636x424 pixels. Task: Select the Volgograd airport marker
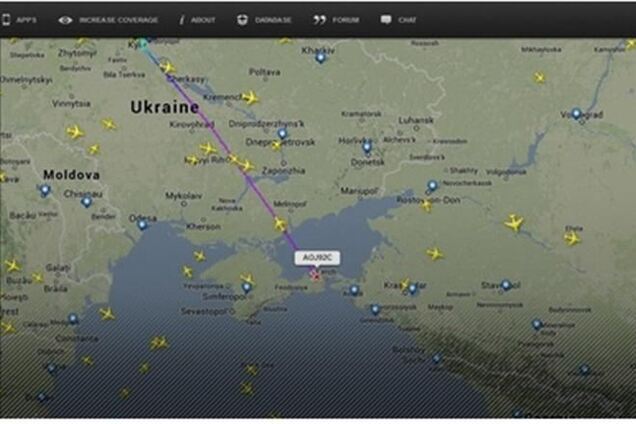tap(576, 114)
